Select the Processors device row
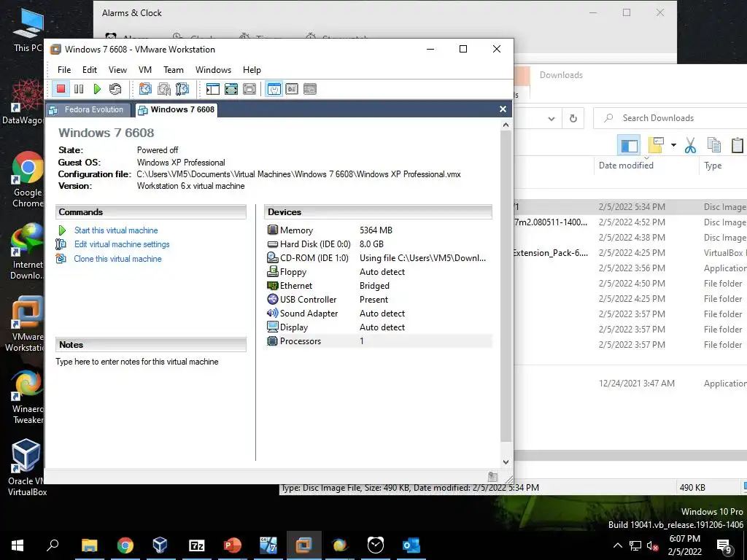The width and height of the screenshot is (747, 560). (x=379, y=341)
